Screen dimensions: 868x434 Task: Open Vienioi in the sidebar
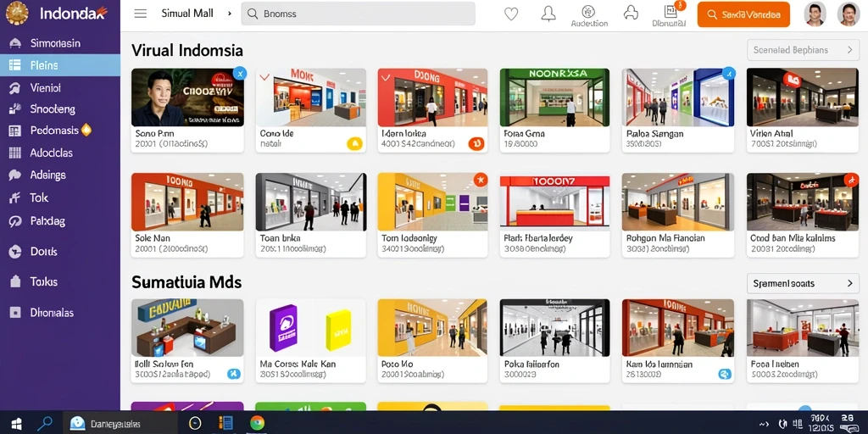(60, 87)
